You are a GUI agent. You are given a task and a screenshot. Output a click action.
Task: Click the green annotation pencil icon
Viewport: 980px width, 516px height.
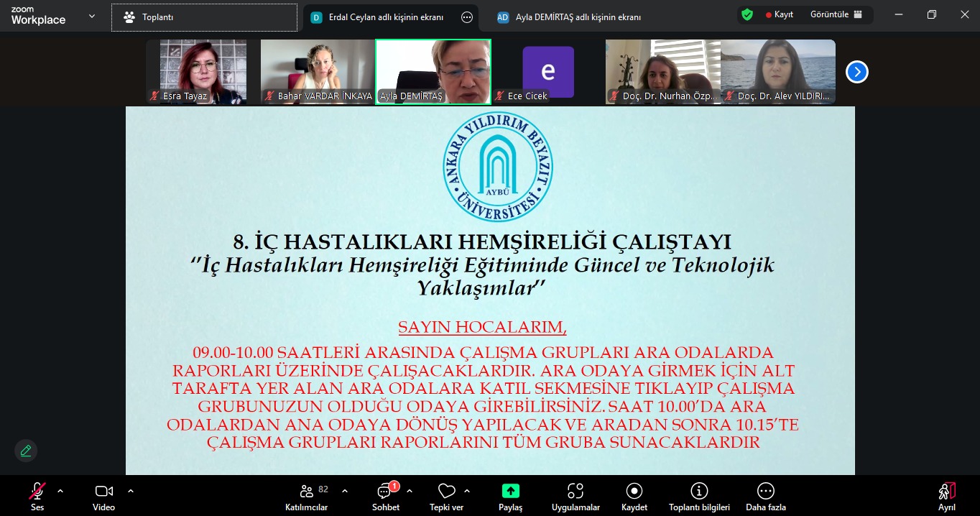coord(26,451)
